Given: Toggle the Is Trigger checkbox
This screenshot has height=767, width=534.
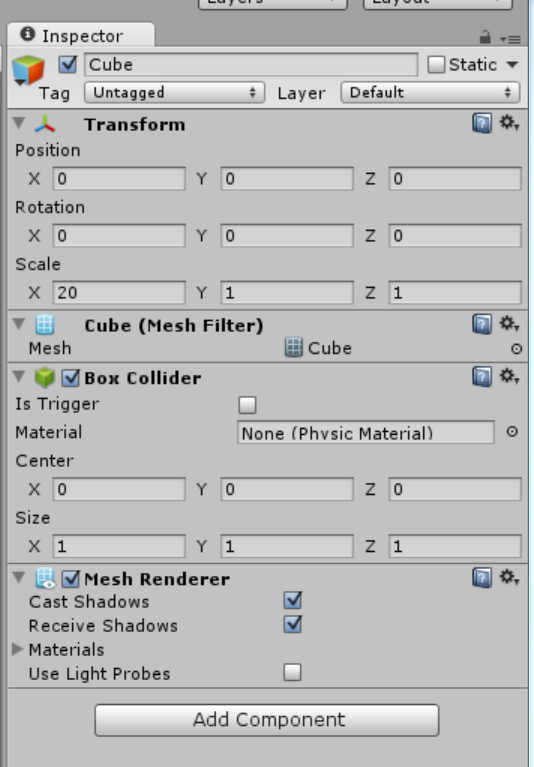Looking at the screenshot, I should [x=247, y=405].
